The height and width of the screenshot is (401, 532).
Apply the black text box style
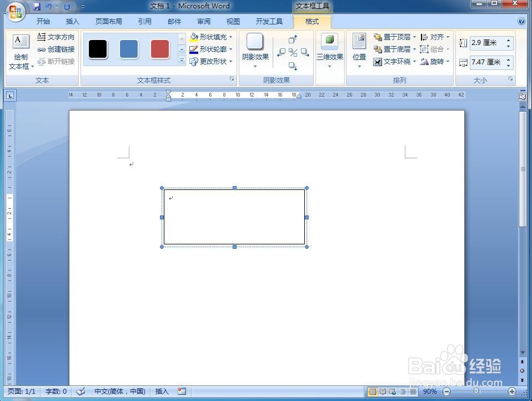coord(98,49)
